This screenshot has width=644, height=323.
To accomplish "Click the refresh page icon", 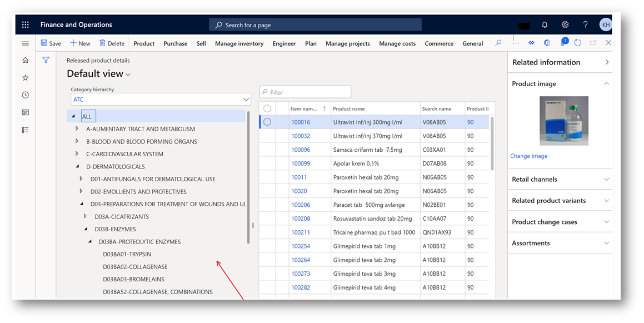I will pyautogui.click(x=578, y=43).
